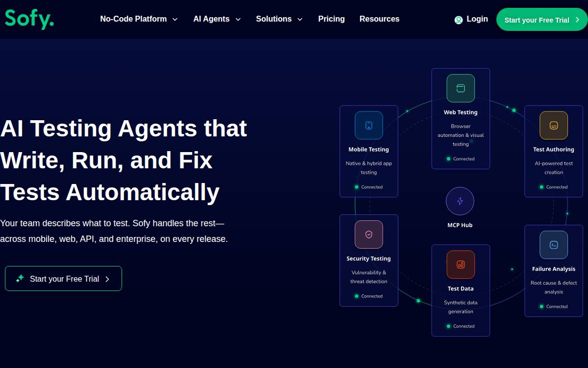
Task: Click 'Vulnerability & threat detection' text
Action: pyautogui.click(x=369, y=277)
